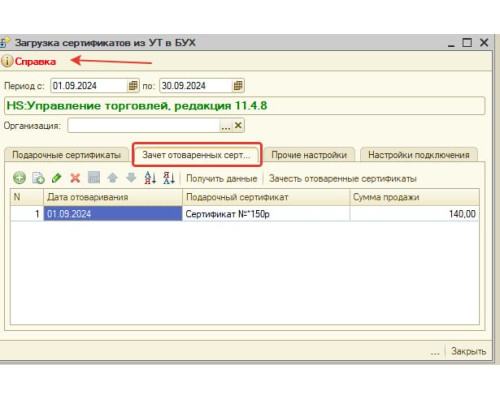This screenshot has width=500, height=400.
Task: Open calendar picker for end date
Action: pyautogui.click(x=238, y=86)
